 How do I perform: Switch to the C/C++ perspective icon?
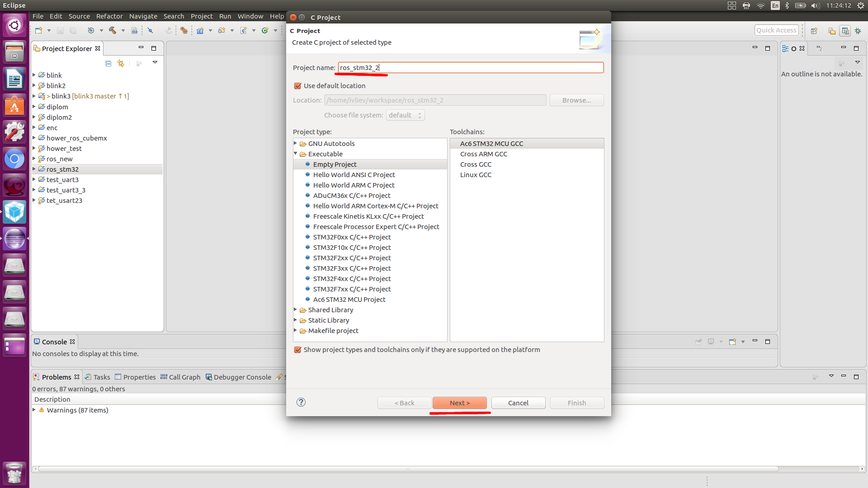(845, 31)
